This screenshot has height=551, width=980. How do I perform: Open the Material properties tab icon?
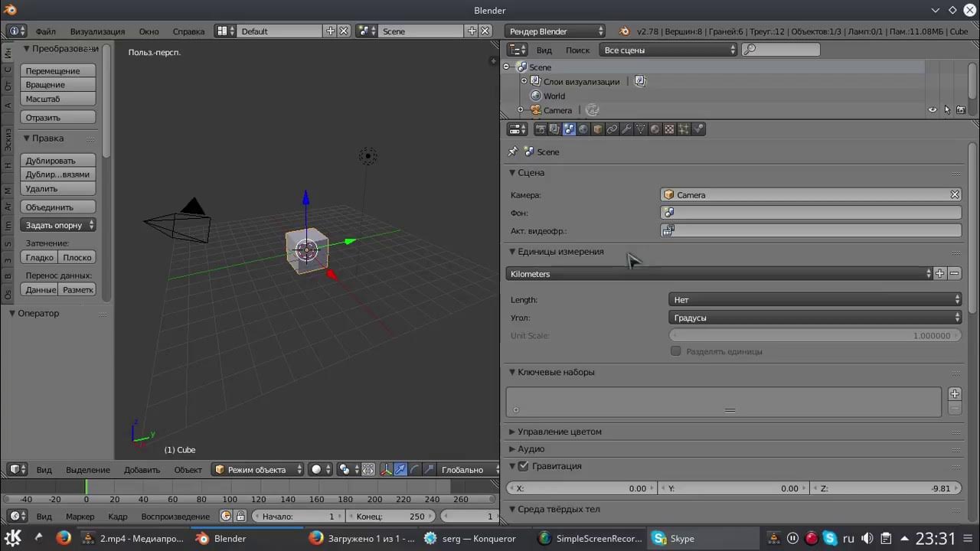[655, 129]
